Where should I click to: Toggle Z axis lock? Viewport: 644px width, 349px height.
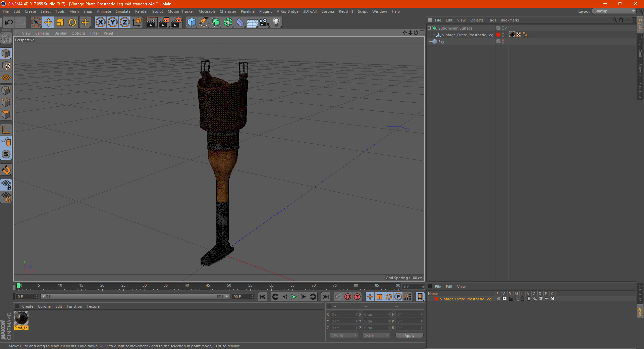coord(125,22)
